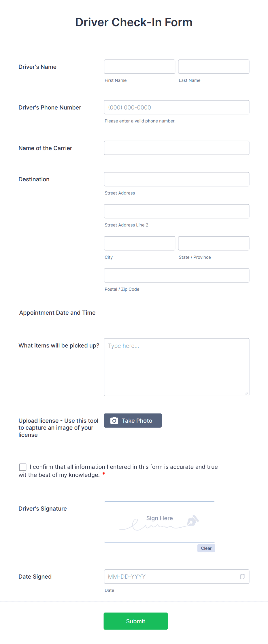Select the State / Province input field

(213, 243)
